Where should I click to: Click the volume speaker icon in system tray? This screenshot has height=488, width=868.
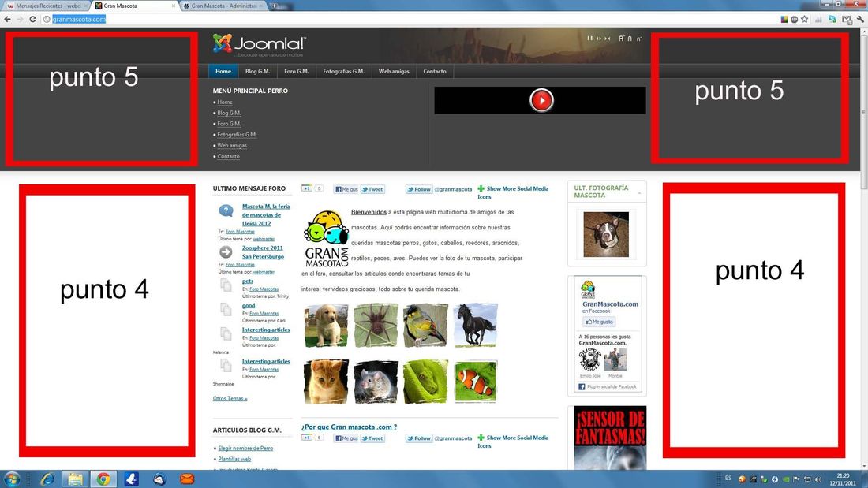[x=818, y=479]
